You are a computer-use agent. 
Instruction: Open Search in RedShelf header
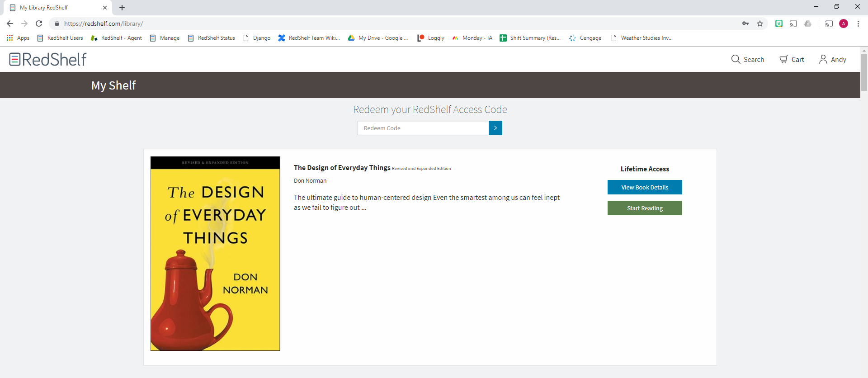(748, 59)
